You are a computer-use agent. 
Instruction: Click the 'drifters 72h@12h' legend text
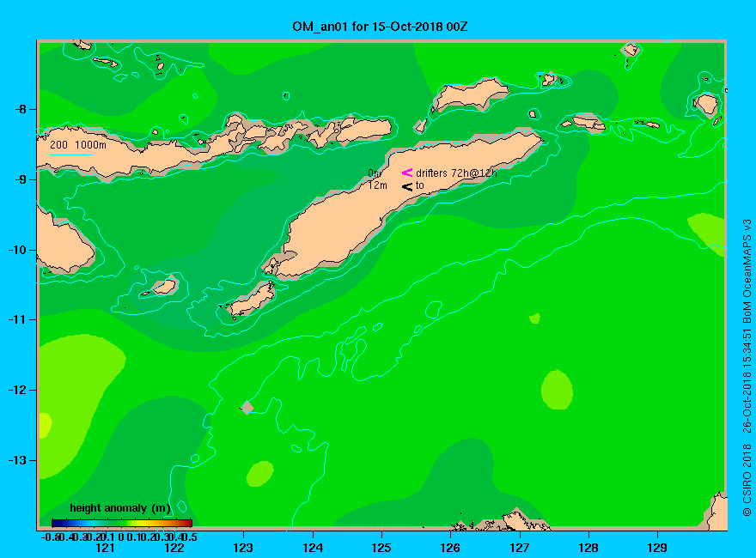tap(456, 173)
